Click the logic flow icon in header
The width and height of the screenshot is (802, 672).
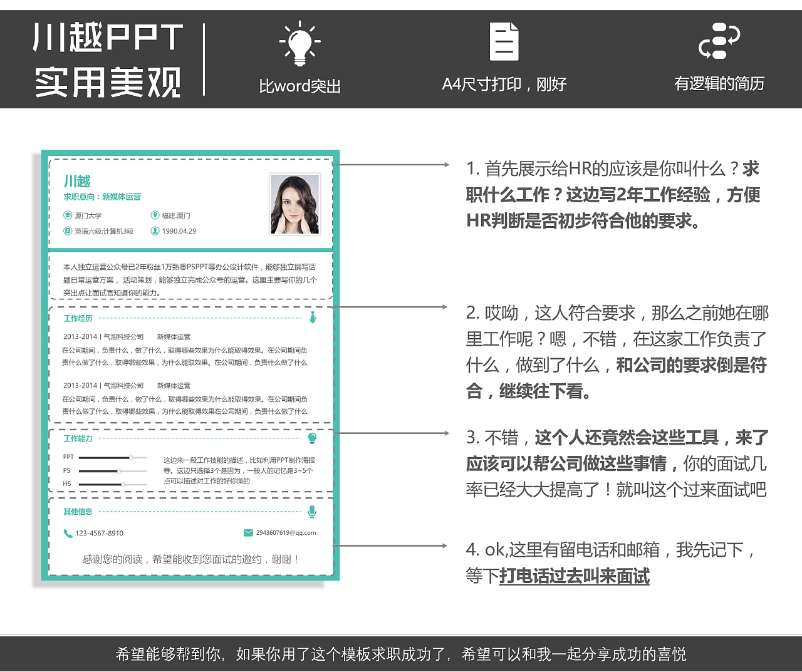[719, 41]
